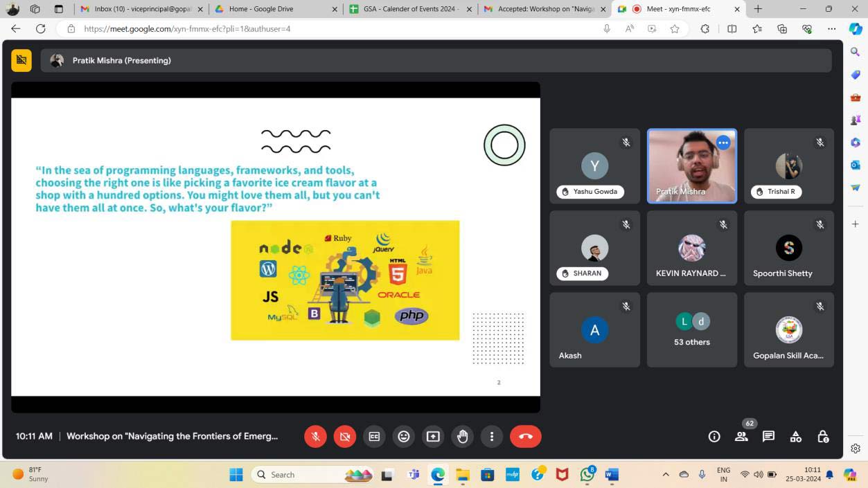Open the Edge tab actions menu
The image size is (868, 488).
point(59,9)
